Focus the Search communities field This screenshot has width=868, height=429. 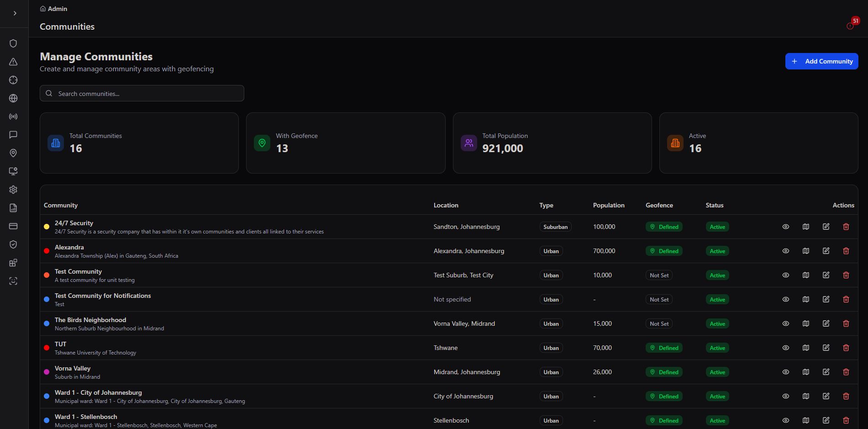pos(142,93)
